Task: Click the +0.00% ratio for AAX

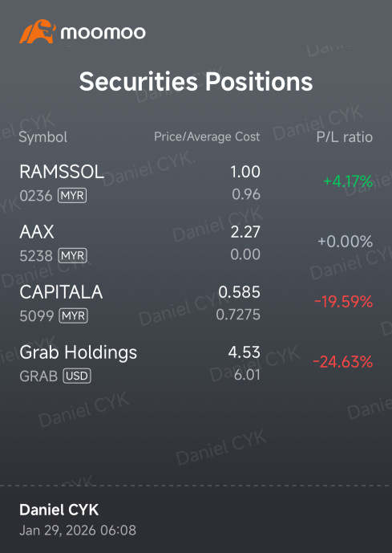Action: pos(346,242)
